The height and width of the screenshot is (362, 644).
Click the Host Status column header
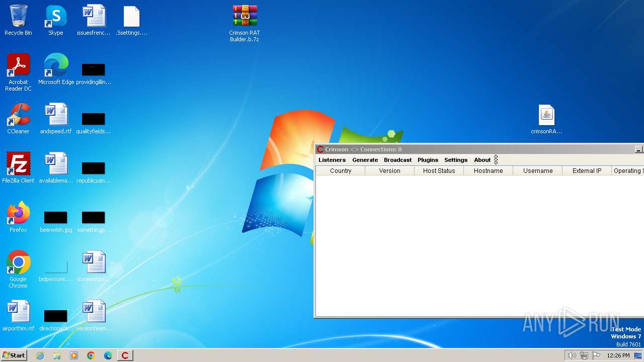pos(439,171)
